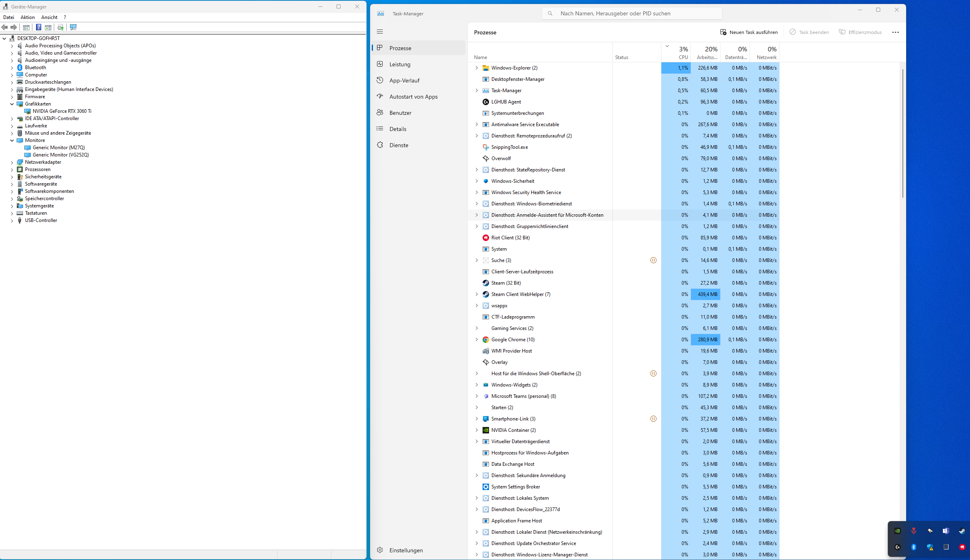Expand Steam Client WebHelper (7) group
Image resolution: width=970 pixels, height=560 pixels.
click(477, 294)
